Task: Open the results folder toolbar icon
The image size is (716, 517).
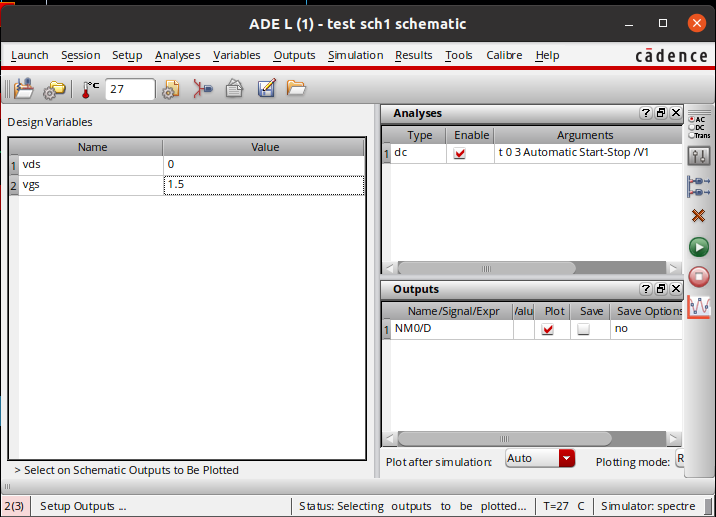Action: coord(296,87)
